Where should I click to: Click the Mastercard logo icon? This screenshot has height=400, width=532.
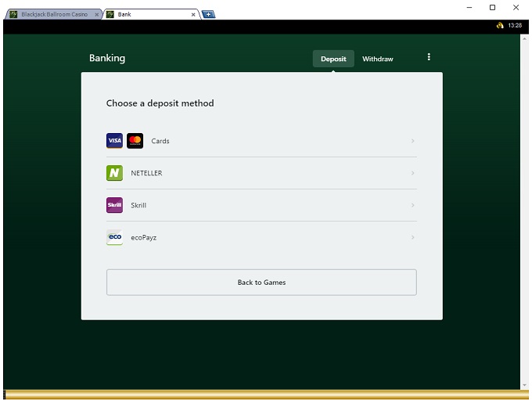pyautogui.click(x=135, y=141)
